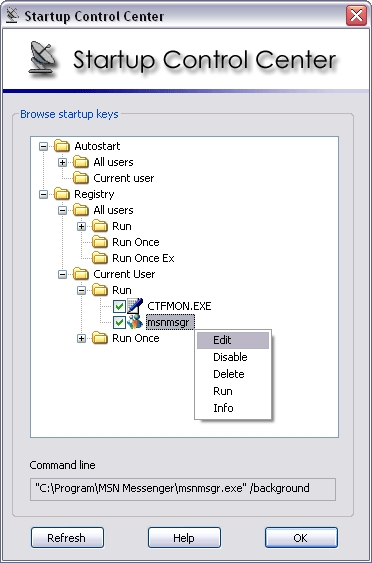This screenshot has height=563, width=372.
Task: Open Help with the Help button
Action: [184, 538]
